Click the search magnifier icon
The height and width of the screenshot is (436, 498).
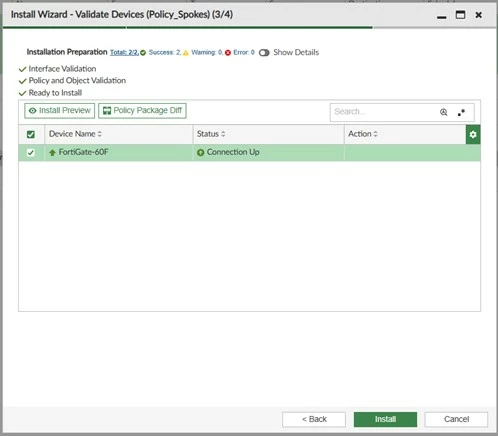(443, 112)
